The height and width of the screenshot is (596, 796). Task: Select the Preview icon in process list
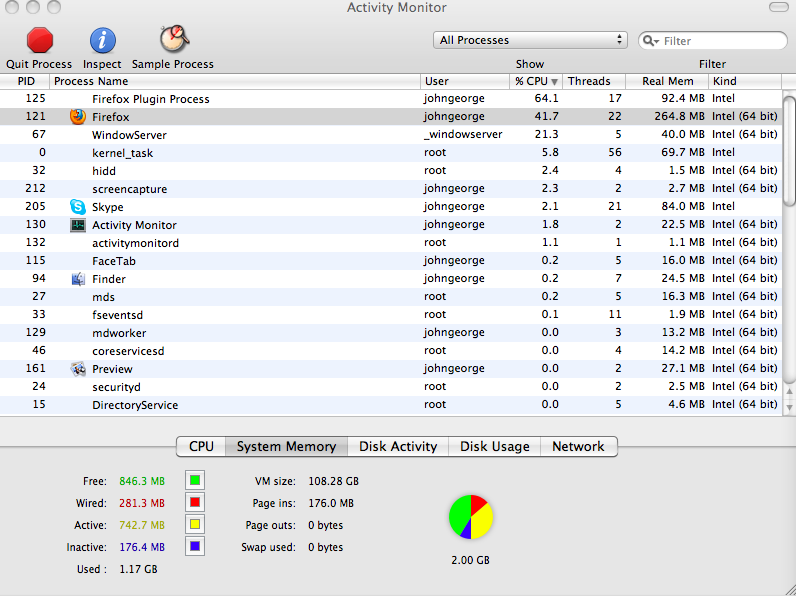78,369
